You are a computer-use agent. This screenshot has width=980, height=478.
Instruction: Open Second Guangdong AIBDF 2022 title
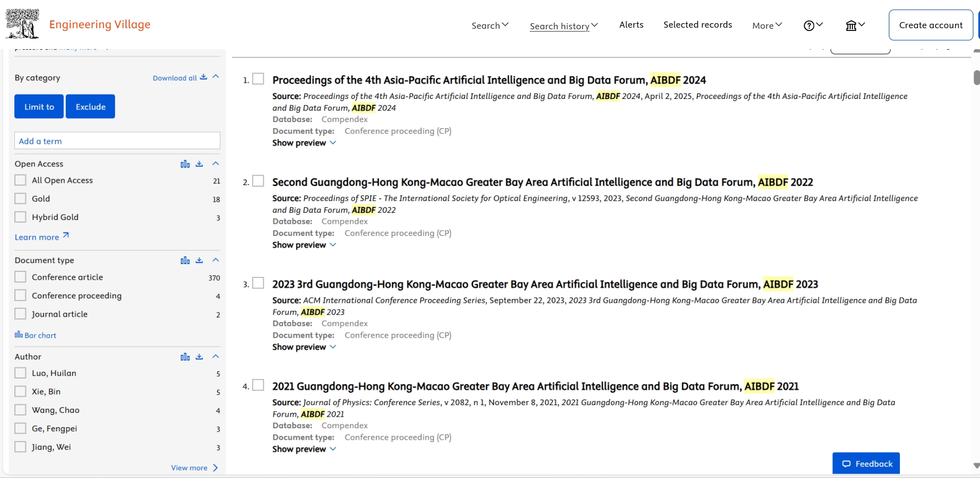pyautogui.click(x=543, y=182)
